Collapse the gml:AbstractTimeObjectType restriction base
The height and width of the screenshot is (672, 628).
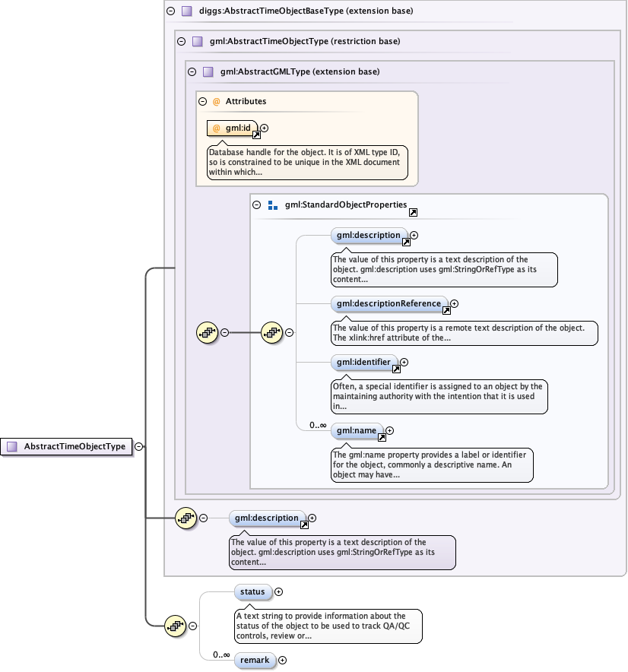(181, 42)
